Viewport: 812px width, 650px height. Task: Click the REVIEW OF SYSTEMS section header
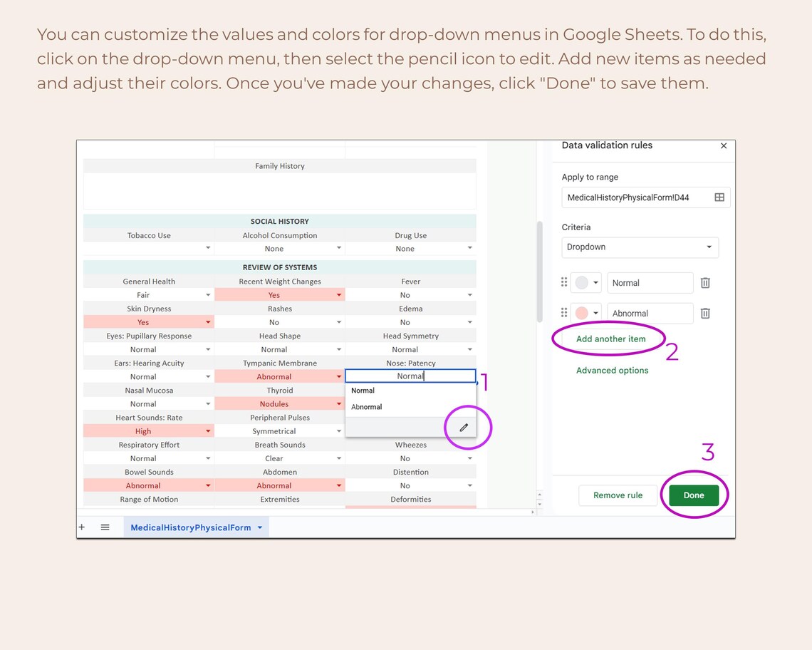click(x=280, y=267)
